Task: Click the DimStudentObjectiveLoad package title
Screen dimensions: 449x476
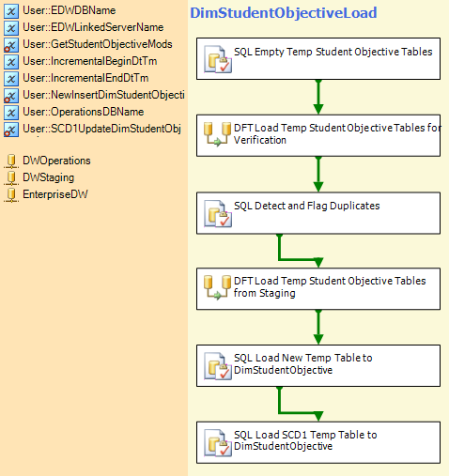Action: (x=284, y=13)
